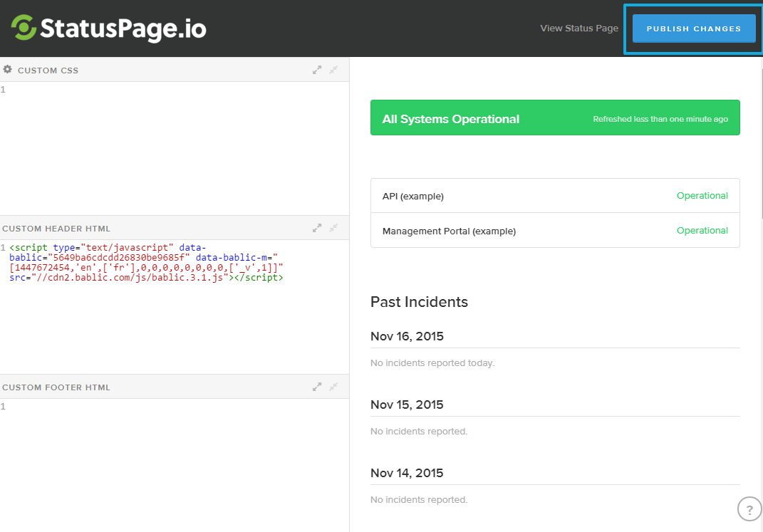Expand the Custom Footer HTML panel
Viewport: 763px width, 532px height.
click(x=317, y=387)
